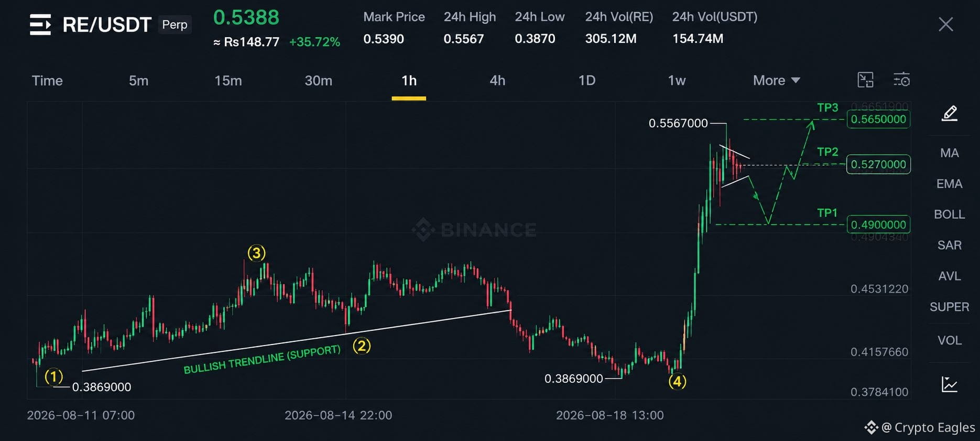The width and height of the screenshot is (980, 441).
Task: Click the 2026-08-14 22:00 time label
Action: coord(338,415)
